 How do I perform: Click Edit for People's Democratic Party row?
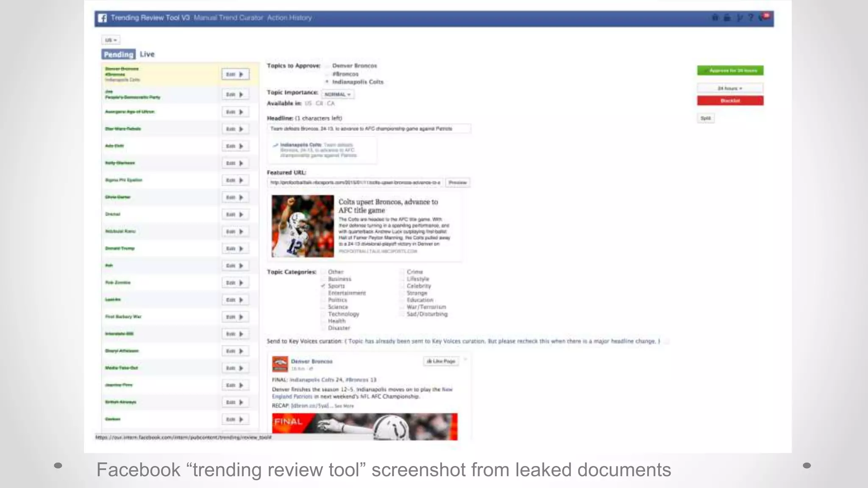(x=235, y=94)
